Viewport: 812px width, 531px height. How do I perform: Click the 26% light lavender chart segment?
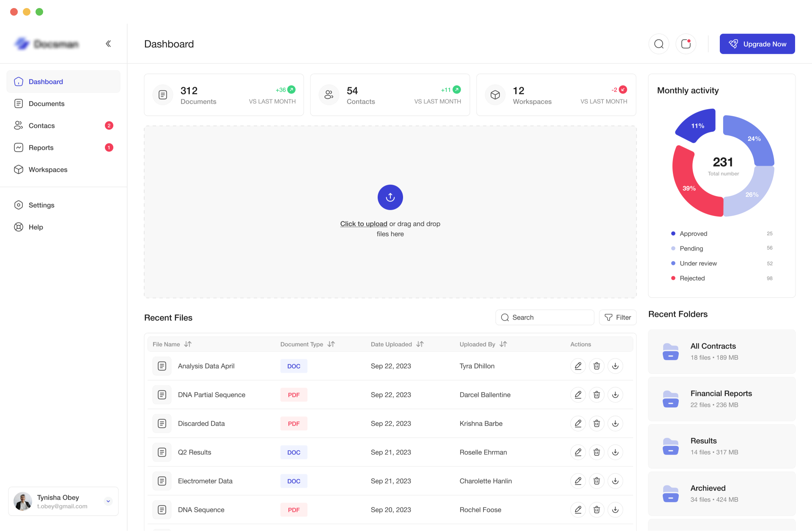[x=752, y=194]
